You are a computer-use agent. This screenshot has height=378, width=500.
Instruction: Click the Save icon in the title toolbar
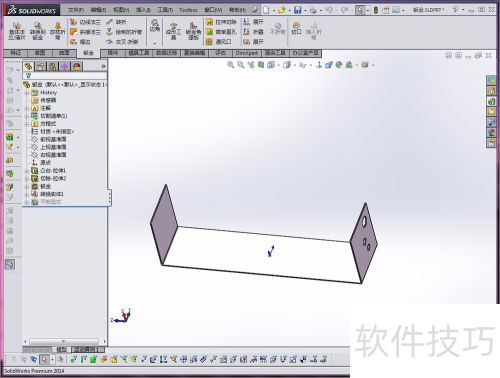click(297, 10)
